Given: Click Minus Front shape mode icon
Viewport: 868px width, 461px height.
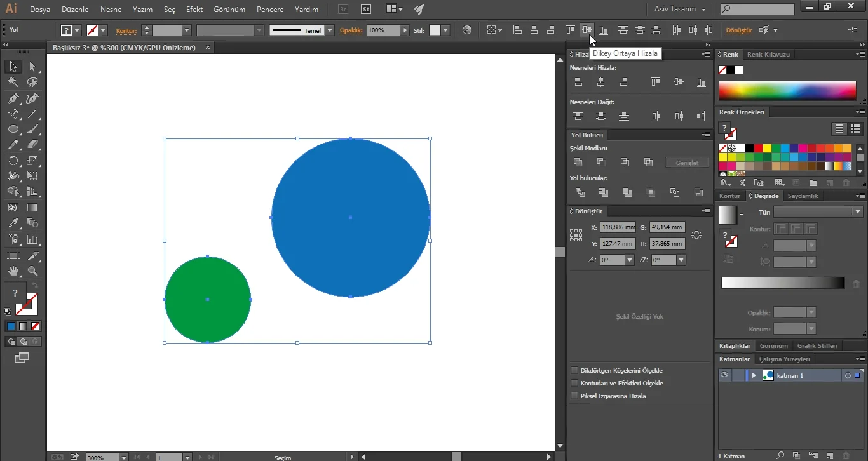Looking at the screenshot, I should coord(601,163).
